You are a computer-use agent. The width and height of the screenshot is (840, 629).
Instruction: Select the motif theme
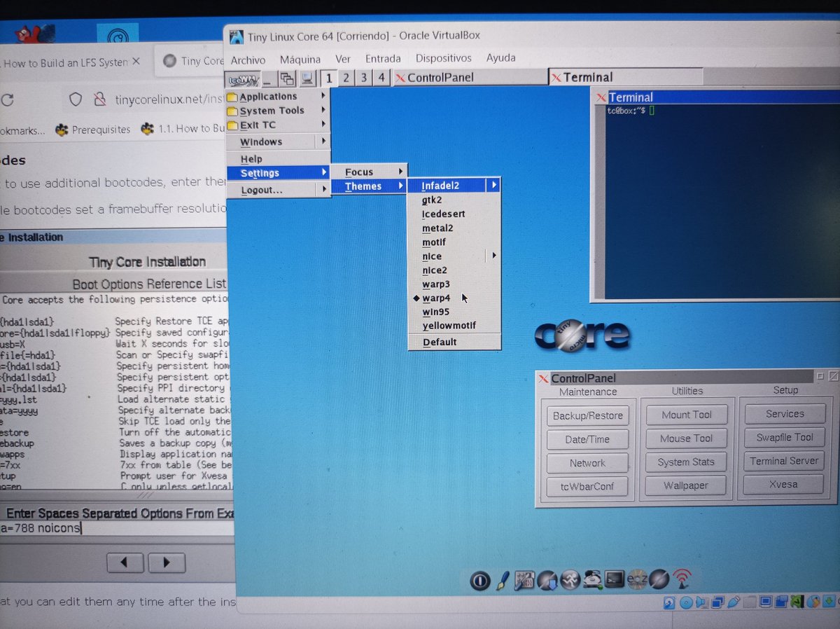click(x=454, y=242)
